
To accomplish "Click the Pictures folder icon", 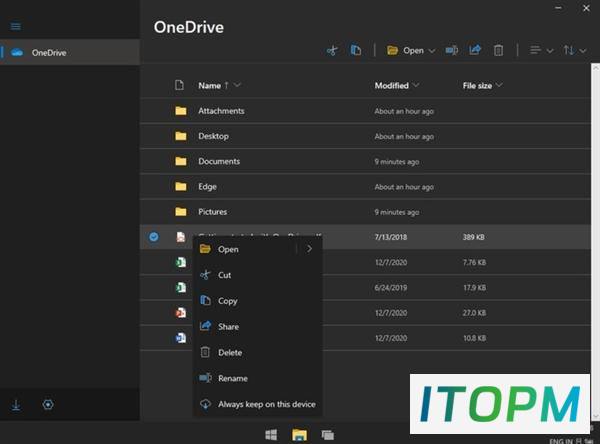I will [x=181, y=212].
